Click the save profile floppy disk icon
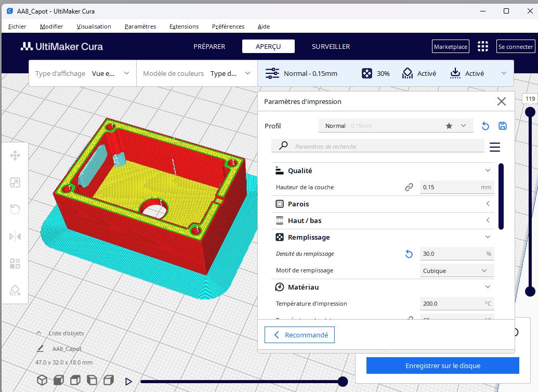Screen dimensions: 538x392 pos(502,126)
